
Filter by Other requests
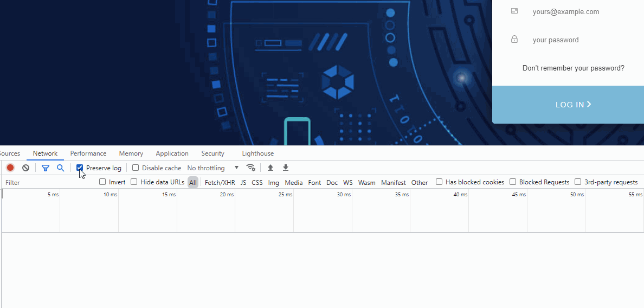[x=420, y=182]
